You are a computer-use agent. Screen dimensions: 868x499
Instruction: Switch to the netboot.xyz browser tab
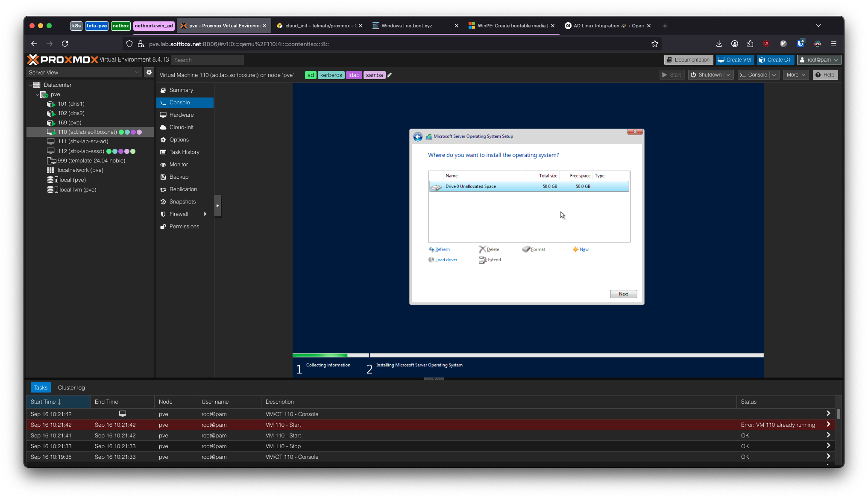407,26
